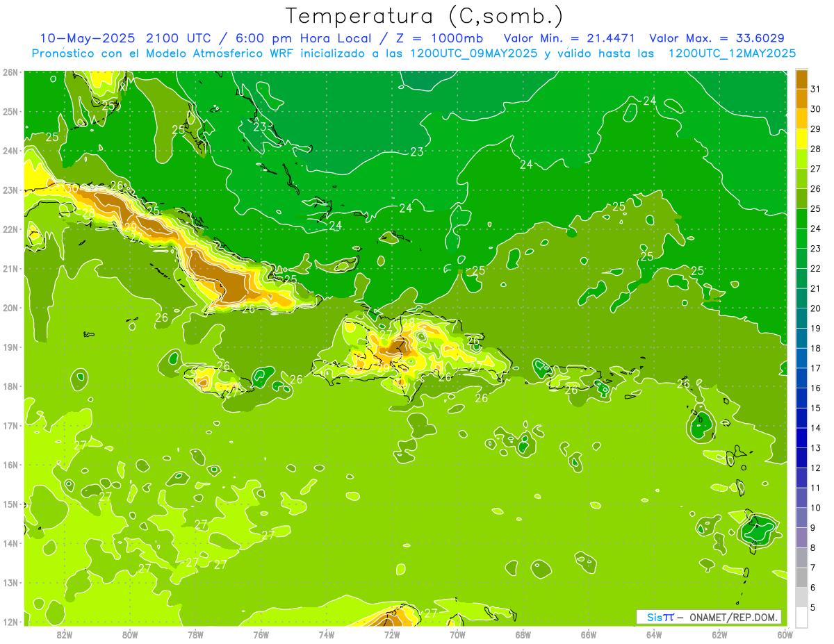Click the longitude axis label '64W'
The image size is (834, 644).
(654, 634)
